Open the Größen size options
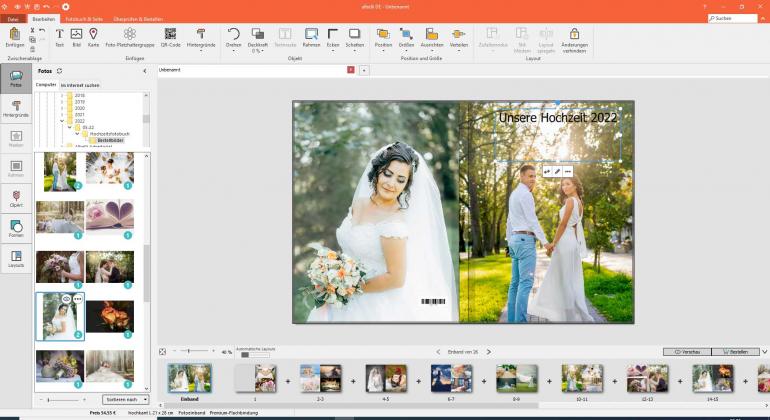770x420 pixels. point(406,39)
